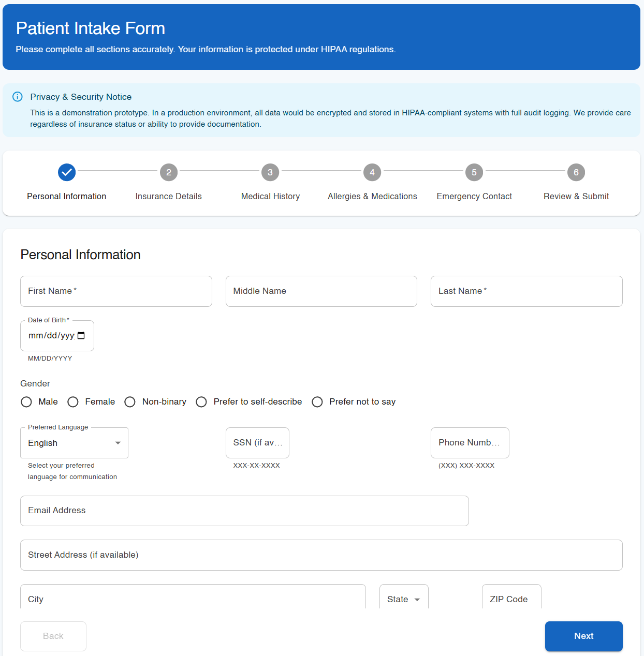The width and height of the screenshot is (644, 656).
Task: Click the completed checkmark on Personal Information step
Action: coord(66,172)
